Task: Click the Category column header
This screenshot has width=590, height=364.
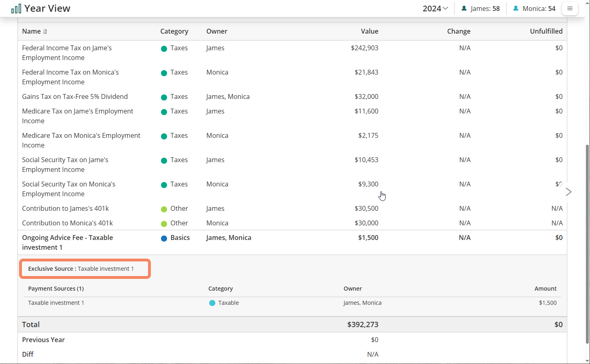Action: (174, 31)
